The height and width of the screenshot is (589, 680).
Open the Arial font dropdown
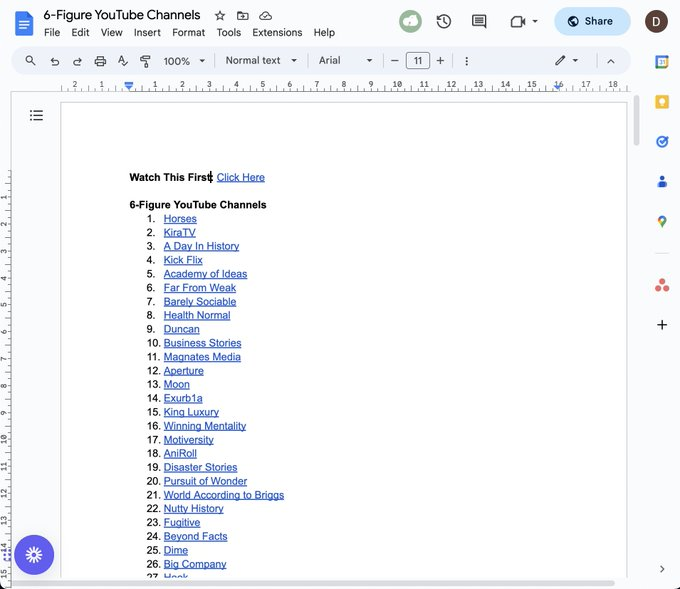pos(345,61)
